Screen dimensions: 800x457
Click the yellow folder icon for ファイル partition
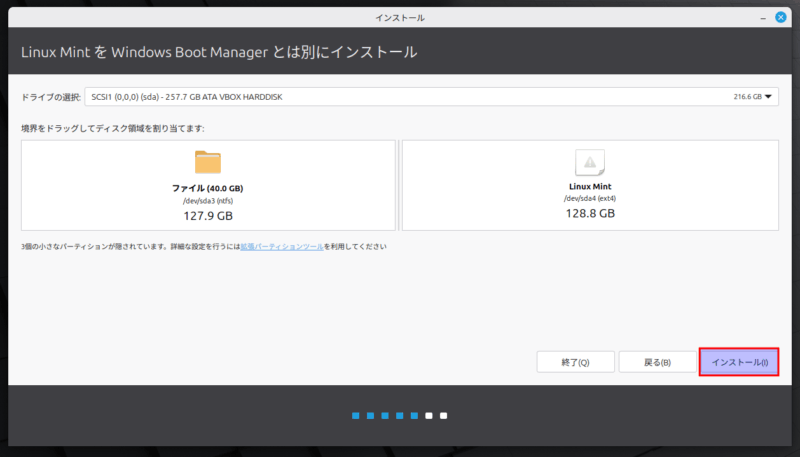(x=207, y=162)
